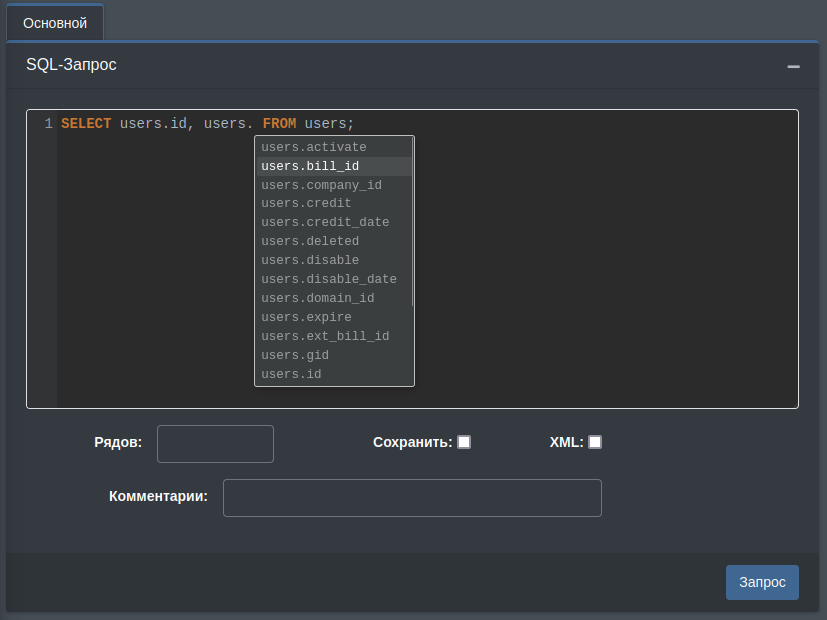Select users.activate from autocomplete list
The image size is (827, 620).
click(314, 147)
